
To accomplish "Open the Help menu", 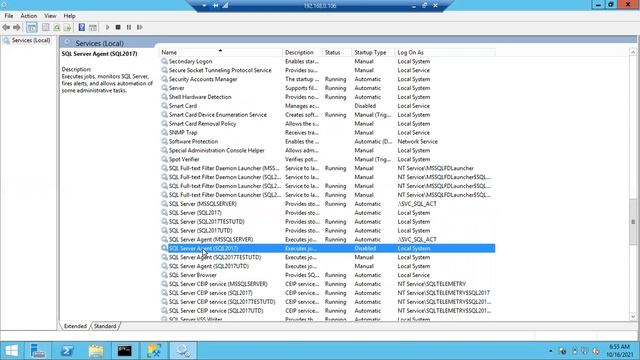I will [69, 16].
